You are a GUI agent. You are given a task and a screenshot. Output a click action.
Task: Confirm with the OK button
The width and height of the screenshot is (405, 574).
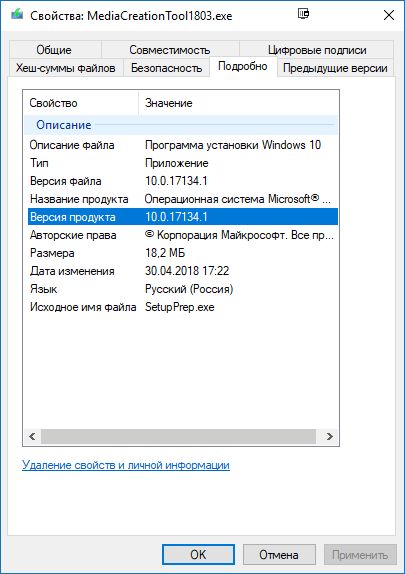click(x=198, y=554)
